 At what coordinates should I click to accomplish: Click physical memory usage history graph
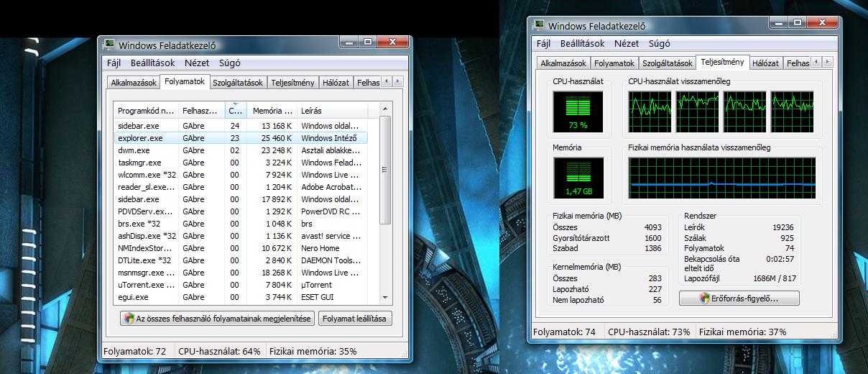tap(721, 178)
